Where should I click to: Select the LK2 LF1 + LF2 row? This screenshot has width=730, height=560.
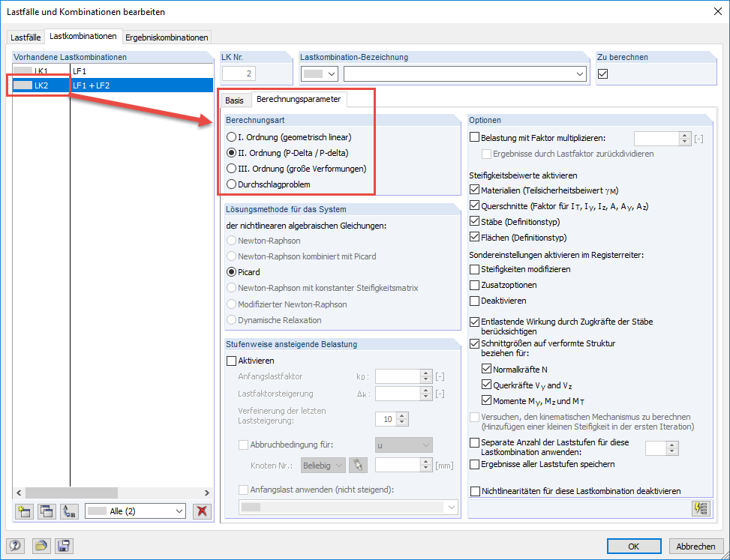[x=113, y=85]
